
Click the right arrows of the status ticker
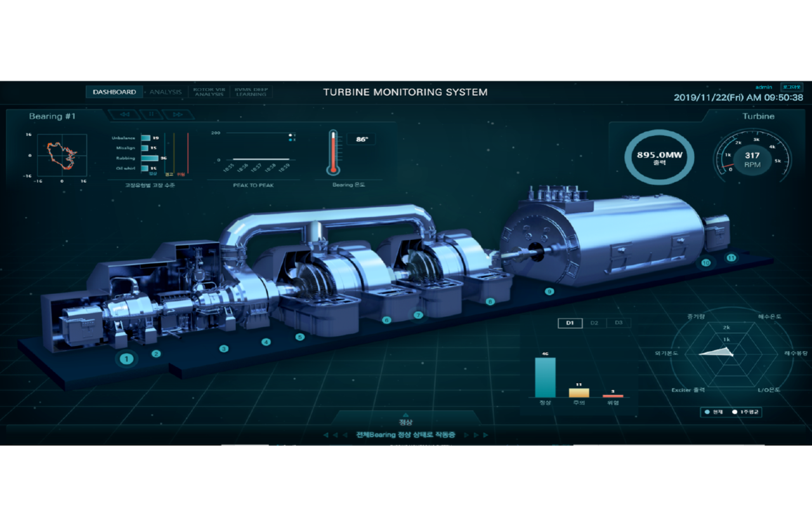point(476,436)
